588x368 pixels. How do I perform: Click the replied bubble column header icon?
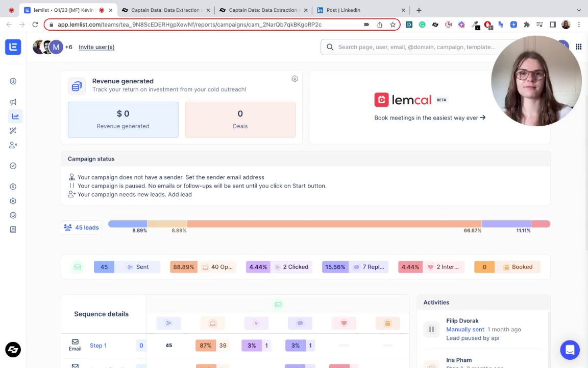(300, 323)
